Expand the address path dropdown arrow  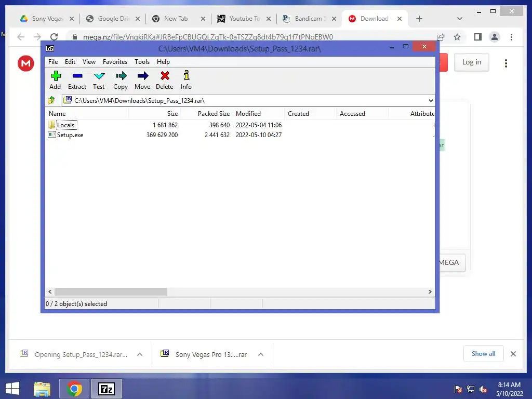tap(431, 100)
